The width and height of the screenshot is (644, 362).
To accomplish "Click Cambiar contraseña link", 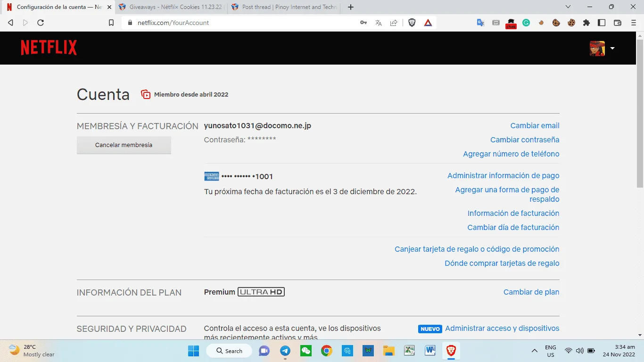I will tap(525, 140).
